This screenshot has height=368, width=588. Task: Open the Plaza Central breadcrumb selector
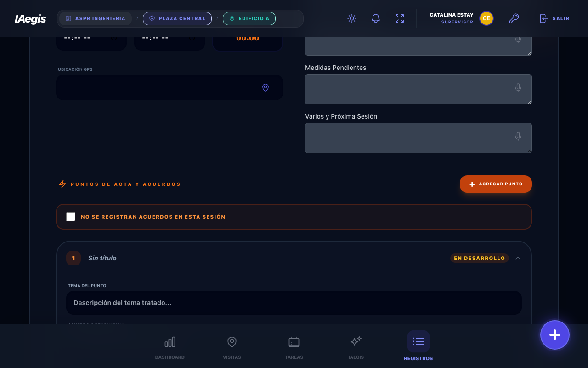tap(177, 18)
